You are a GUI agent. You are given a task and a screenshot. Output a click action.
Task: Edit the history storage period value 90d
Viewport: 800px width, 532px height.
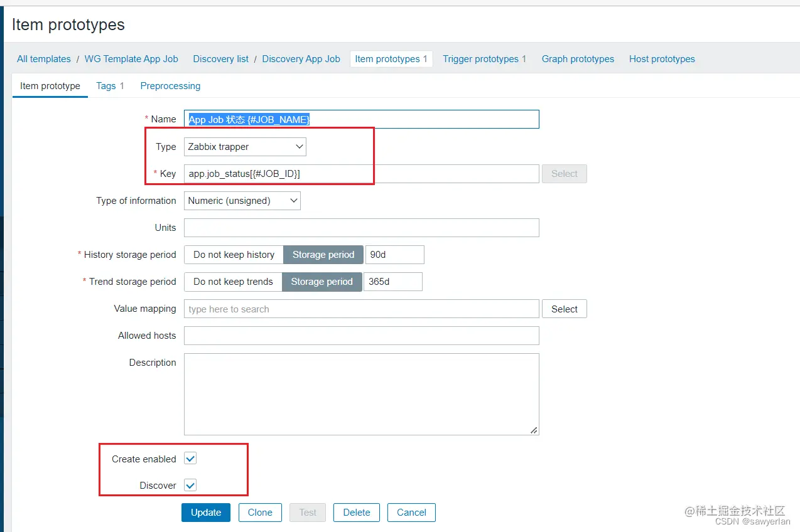pos(395,255)
